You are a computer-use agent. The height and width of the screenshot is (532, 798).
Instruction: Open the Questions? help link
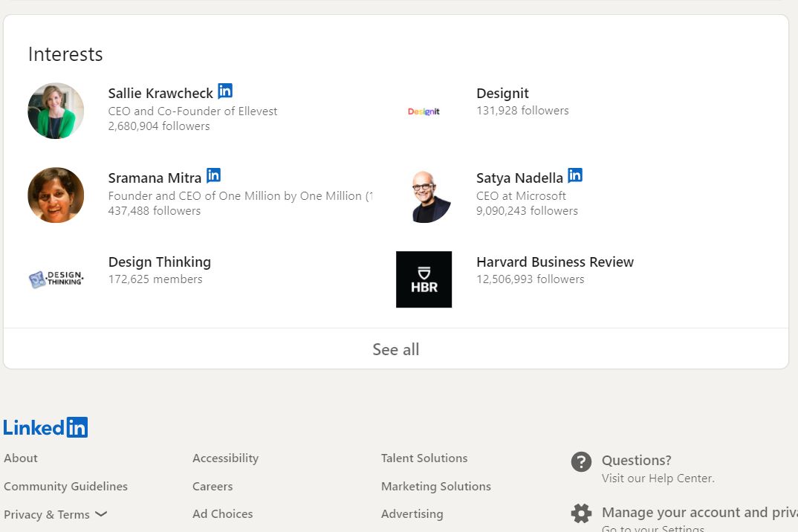tap(636, 460)
